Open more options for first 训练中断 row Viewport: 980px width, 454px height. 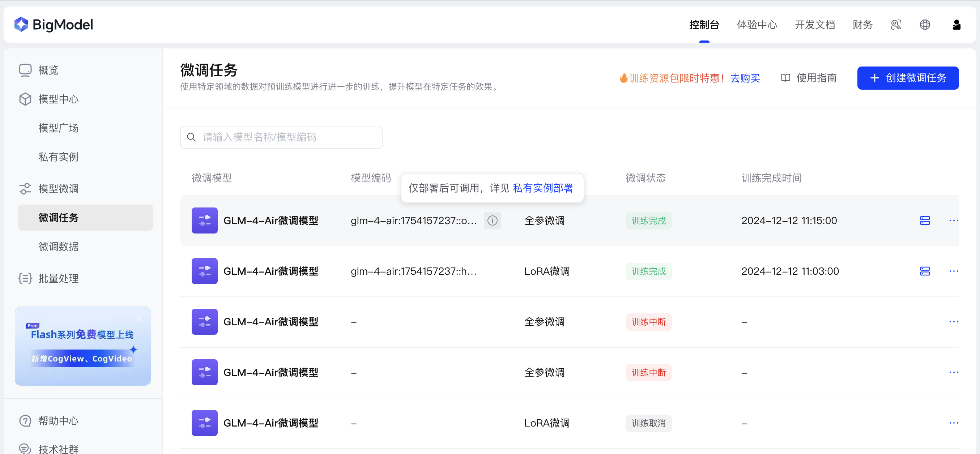[x=953, y=322]
